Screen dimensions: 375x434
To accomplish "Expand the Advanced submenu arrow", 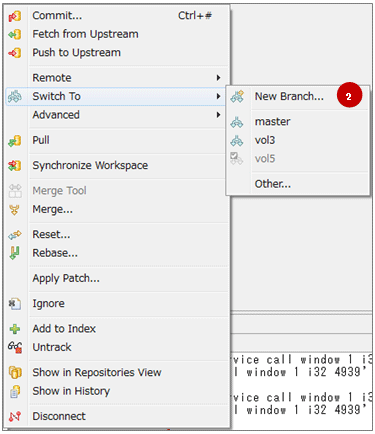I will 218,115.
